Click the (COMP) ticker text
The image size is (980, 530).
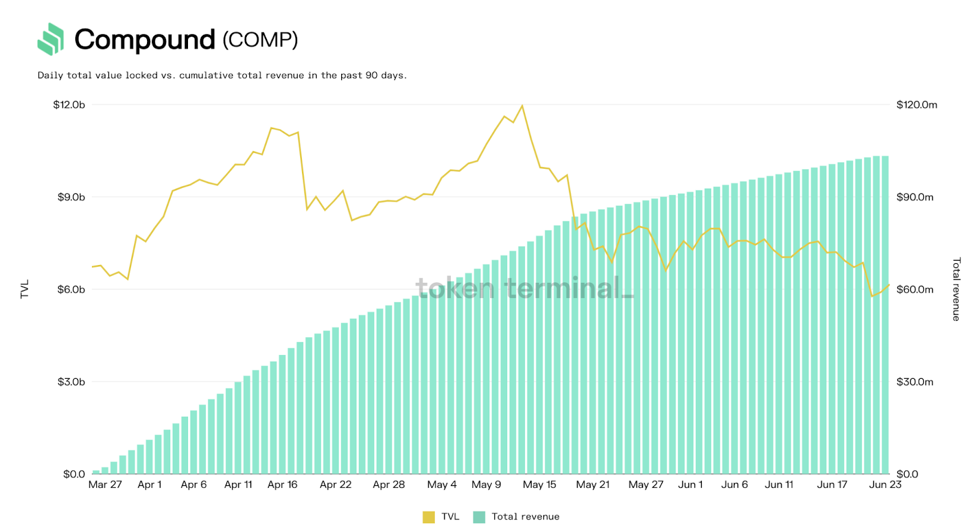click(x=260, y=40)
